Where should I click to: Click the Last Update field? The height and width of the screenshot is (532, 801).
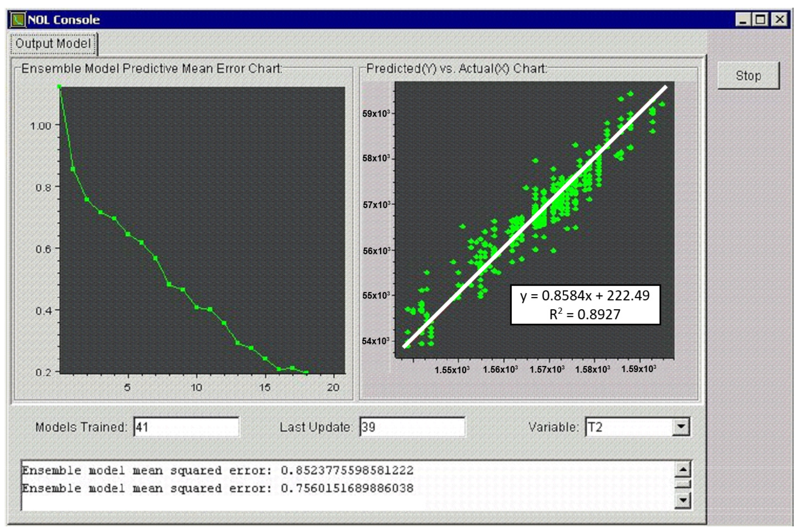click(412, 427)
